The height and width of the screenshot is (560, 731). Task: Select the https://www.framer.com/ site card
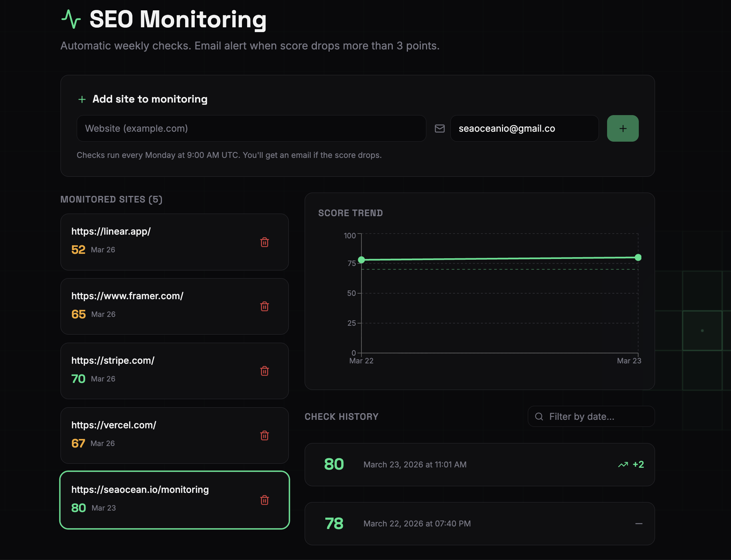(x=174, y=306)
